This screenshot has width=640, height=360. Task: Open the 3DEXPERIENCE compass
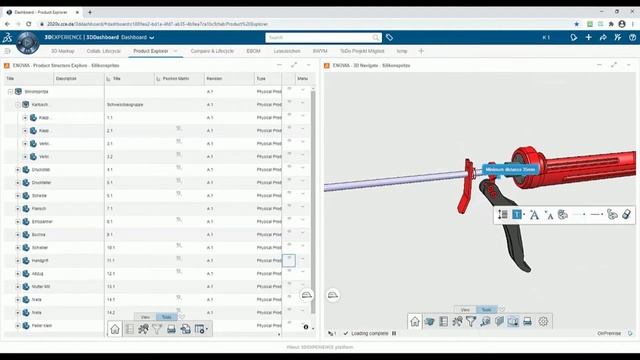click(x=27, y=42)
